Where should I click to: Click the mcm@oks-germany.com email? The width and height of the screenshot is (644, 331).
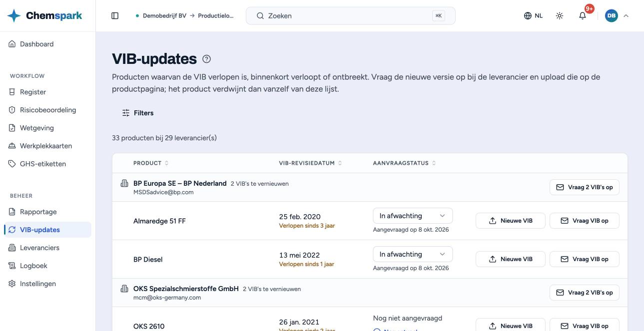167,298
